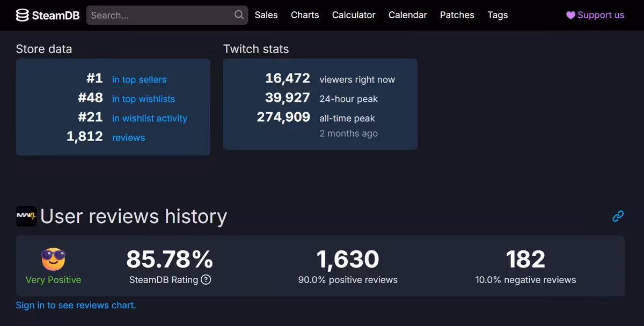The image size is (644, 326).
Task: Click the 1,812 reviews count
Action: (85, 136)
